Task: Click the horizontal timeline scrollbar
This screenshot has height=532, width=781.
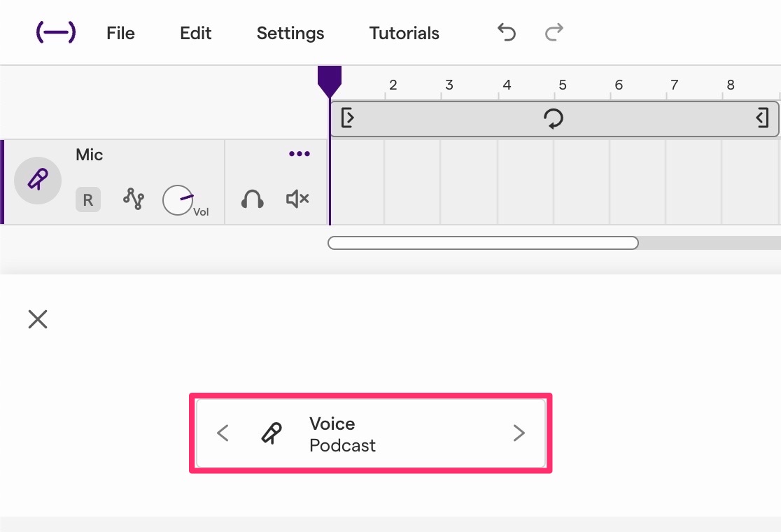Action: pyautogui.click(x=483, y=243)
